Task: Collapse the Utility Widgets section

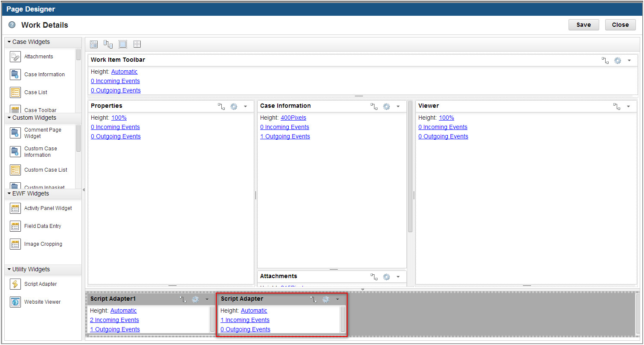Action: (10, 269)
